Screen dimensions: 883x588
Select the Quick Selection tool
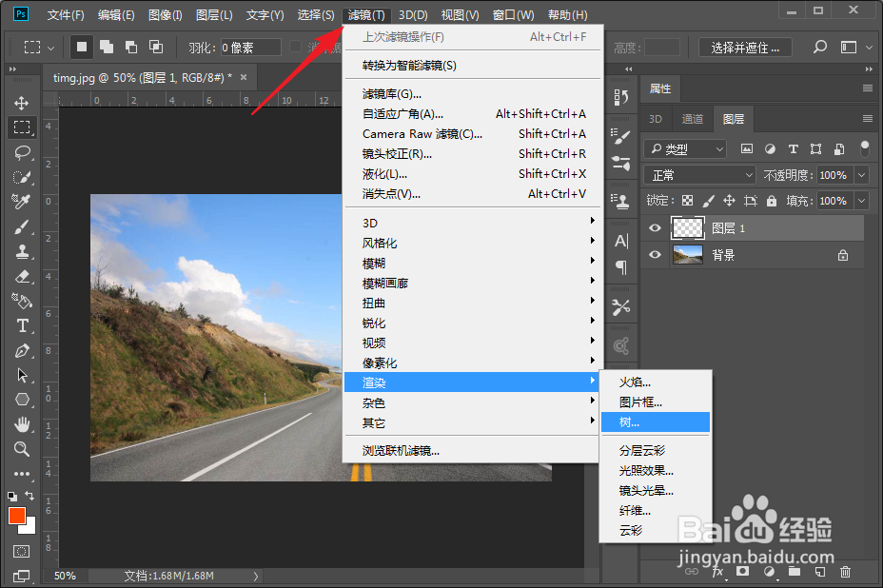tap(22, 177)
